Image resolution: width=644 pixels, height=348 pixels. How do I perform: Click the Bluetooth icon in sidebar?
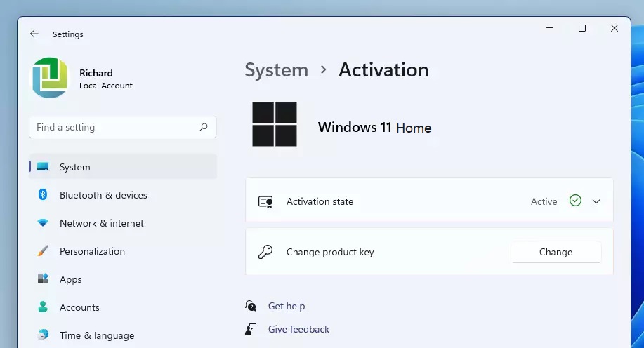coord(43,194)
